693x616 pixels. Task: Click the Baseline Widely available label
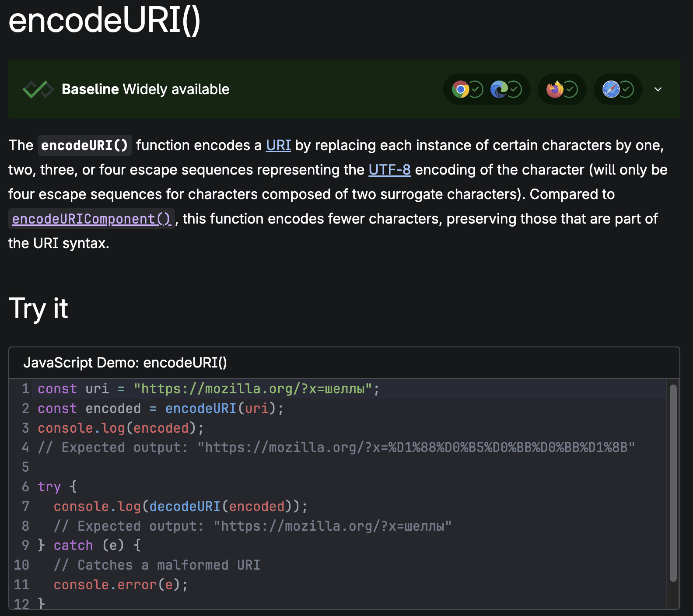tap(145, 89)
